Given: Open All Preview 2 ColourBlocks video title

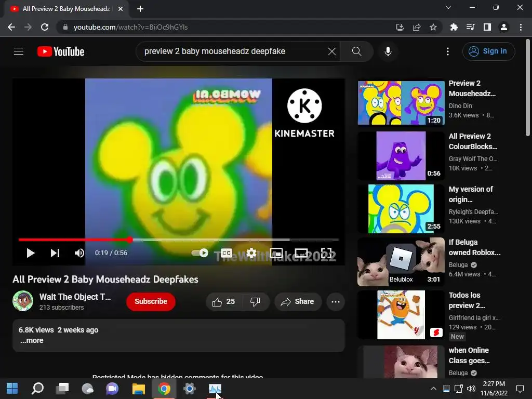Looking at the screenshot, I should click(473, 141).
